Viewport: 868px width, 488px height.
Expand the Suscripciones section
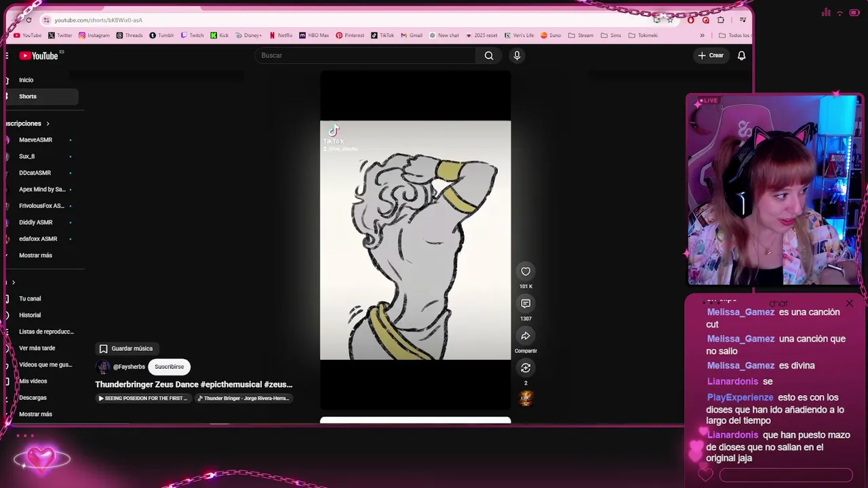click(28, 123)
